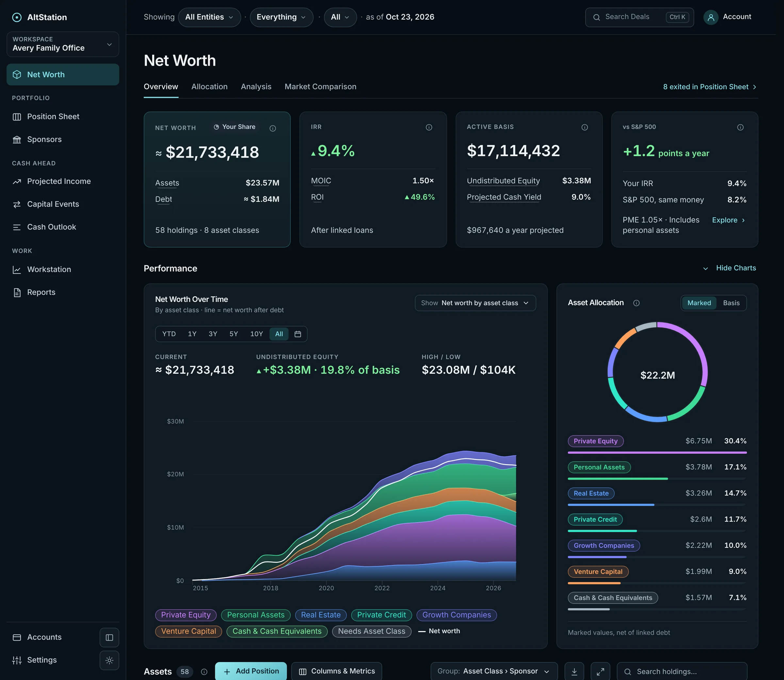Collapse charts with Hide Charts
This screenshot has width=784, height=680.
point(729,268)
